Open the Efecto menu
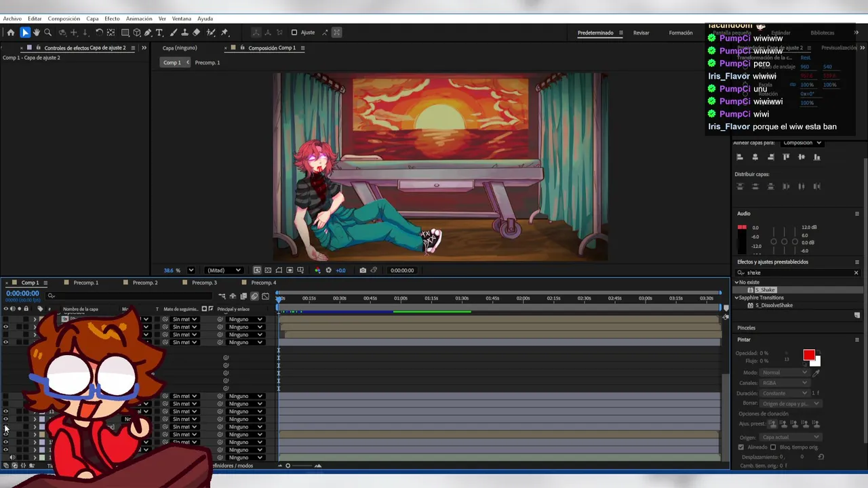Viewport: 868px width, 488px height. [112, 19]
